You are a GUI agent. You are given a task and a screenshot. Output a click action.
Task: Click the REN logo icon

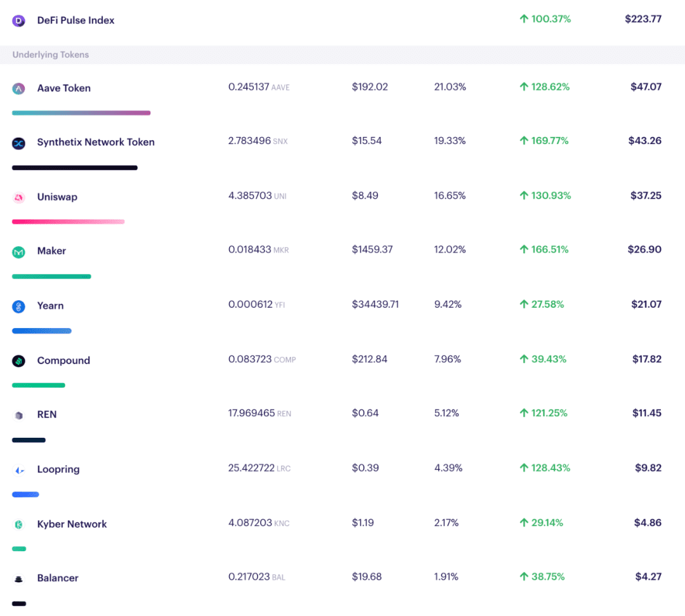click(18, 415)
